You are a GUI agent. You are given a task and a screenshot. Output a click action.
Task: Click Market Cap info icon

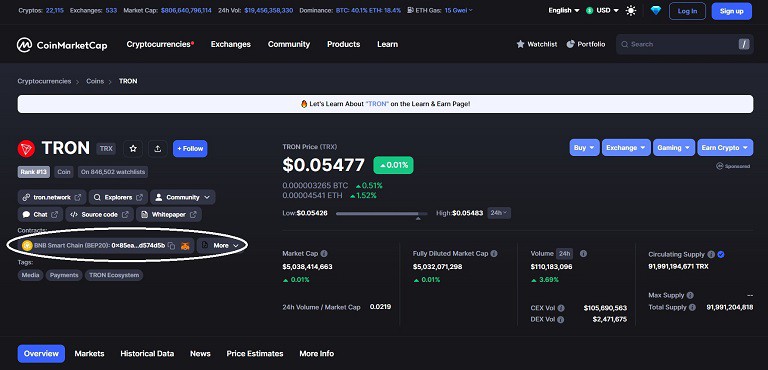tap(324, 254)
